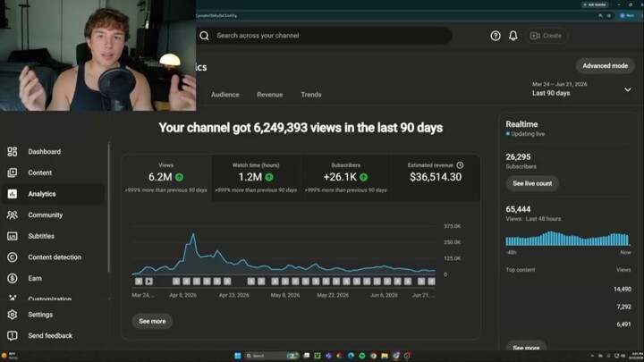Click the Create button
Viewport: 644px width, 362px height.
[547, 36]
